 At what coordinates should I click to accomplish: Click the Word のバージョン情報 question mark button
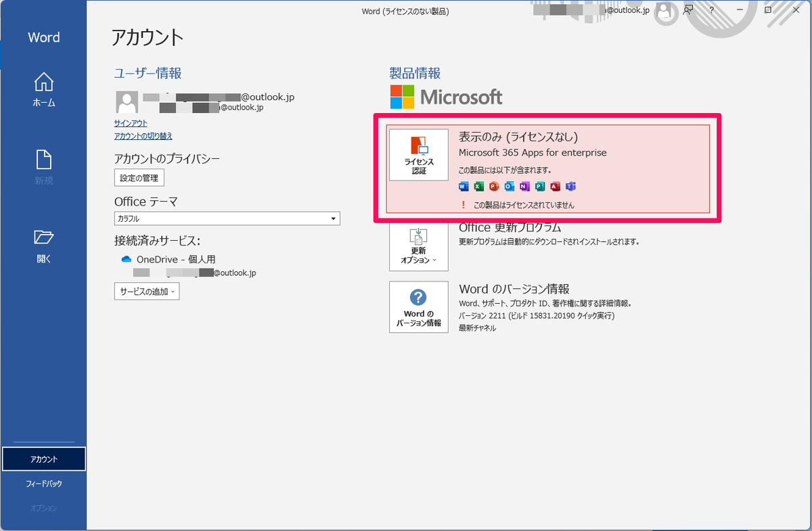click(419, 307)
